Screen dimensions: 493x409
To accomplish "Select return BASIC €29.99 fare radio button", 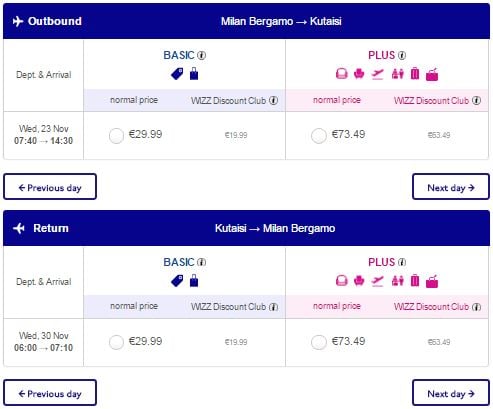I will (x=116, y=342).
